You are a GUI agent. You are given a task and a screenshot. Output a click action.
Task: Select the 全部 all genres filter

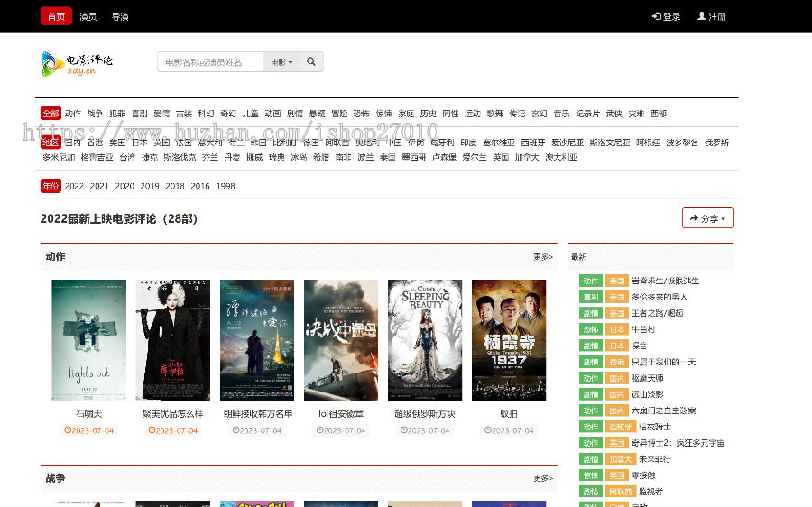pyautogui.click(x=51, y=114)
